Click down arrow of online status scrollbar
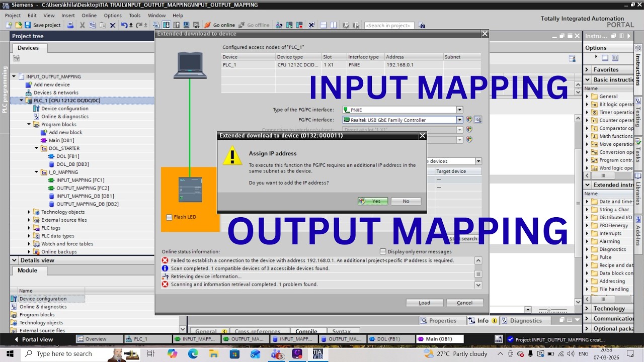 tap(478, 285)
